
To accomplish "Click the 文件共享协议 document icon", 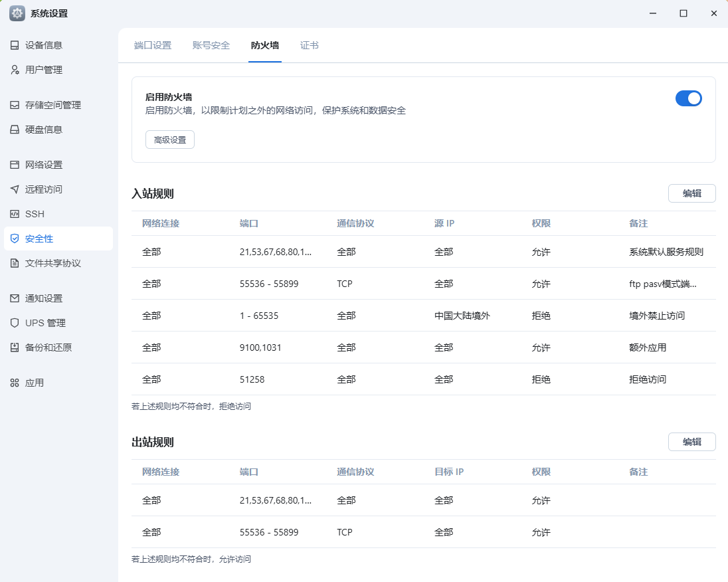I will click(15, 263).
